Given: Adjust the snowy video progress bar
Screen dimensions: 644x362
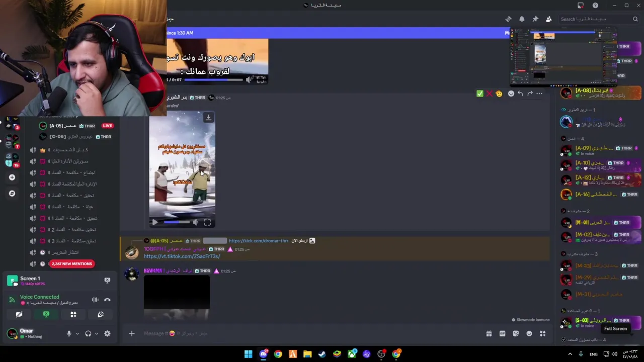Looking at the screenshot, I should [177, 222].
